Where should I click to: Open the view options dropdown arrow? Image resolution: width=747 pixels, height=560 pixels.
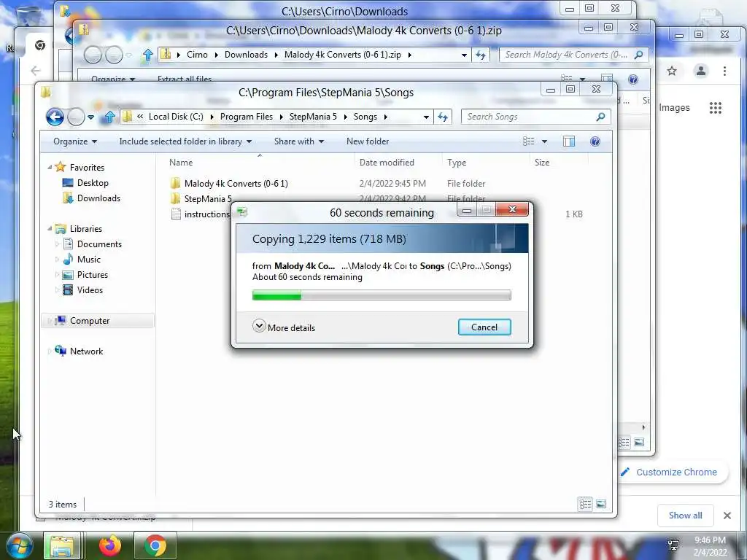coord(544,141)
